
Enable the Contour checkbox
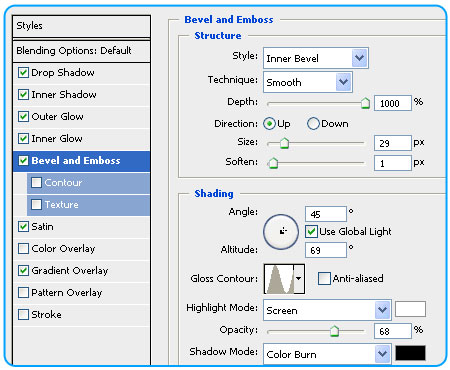[x=36, y=182]
